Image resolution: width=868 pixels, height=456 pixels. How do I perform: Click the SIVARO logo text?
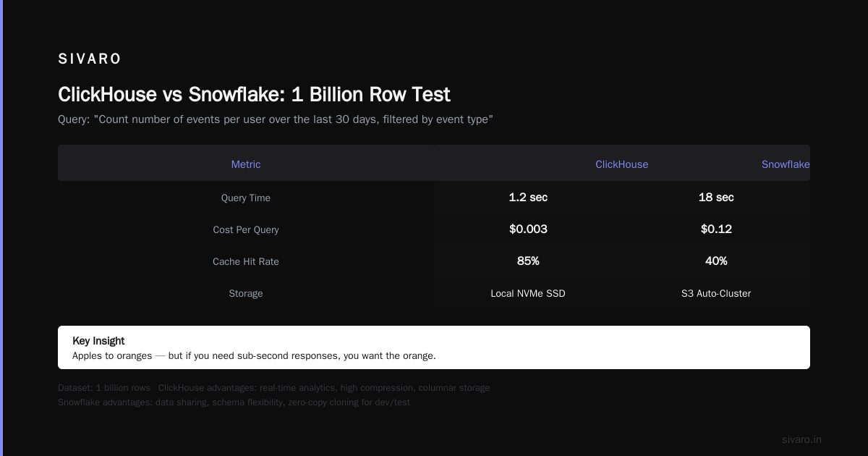click(x=90, y=59)
